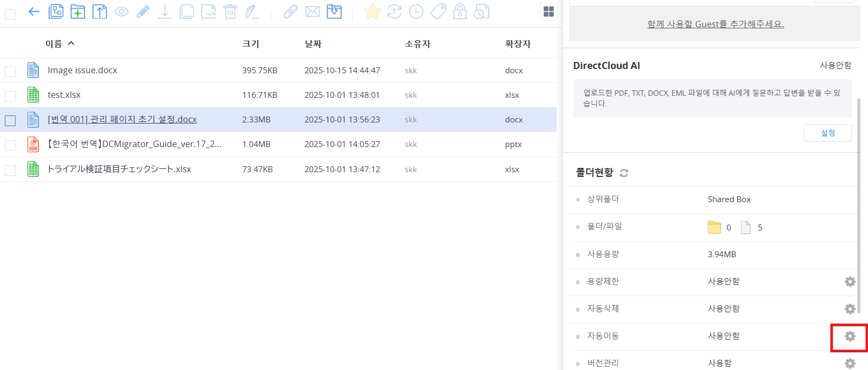This screenshot has height=370, width=868.
Task: Click the trash can delete icon
Action: pyautogui.click(x=230, y=12)
